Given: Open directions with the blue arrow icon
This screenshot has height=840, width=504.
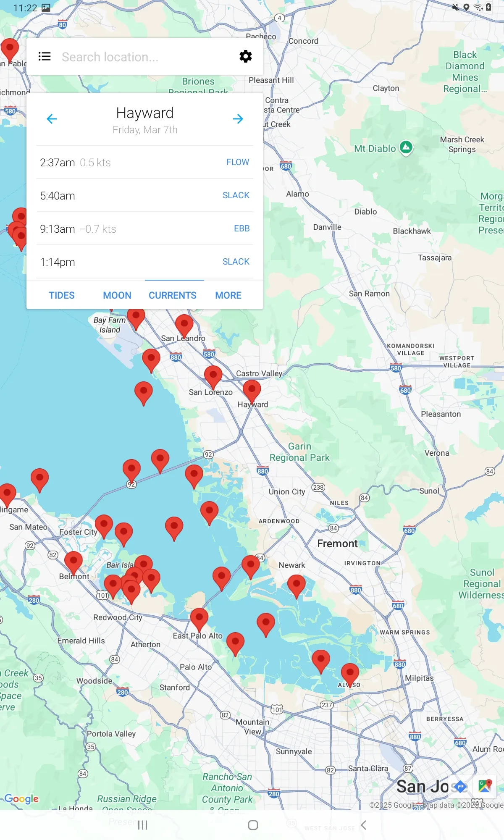Looking at the screenshot, I should pyautogui.click(x=460, y=786).
